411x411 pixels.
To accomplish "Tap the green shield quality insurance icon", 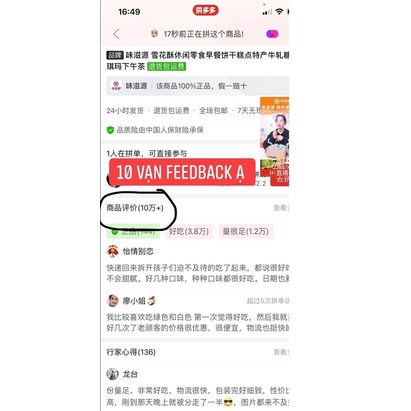I will click(x=110, y=130).
